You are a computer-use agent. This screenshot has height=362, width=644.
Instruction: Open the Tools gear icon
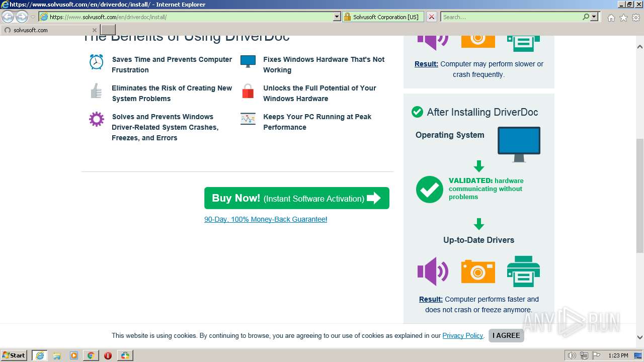point(636,18)
